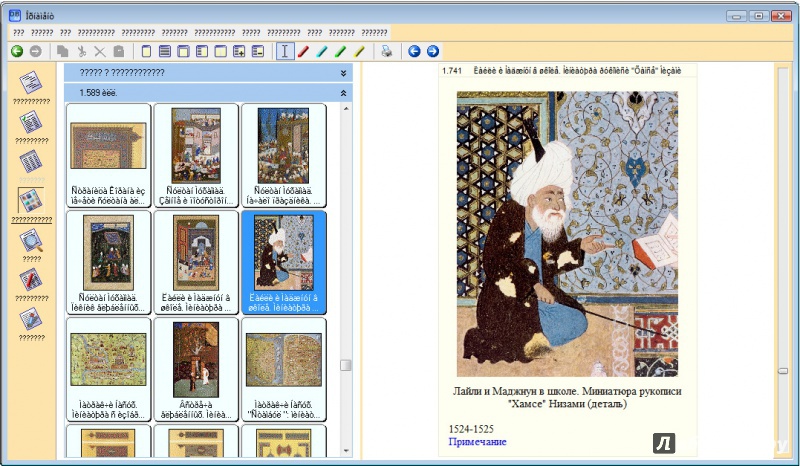Open the document page section in sidebar
The image size is (800, 466).
31,83
